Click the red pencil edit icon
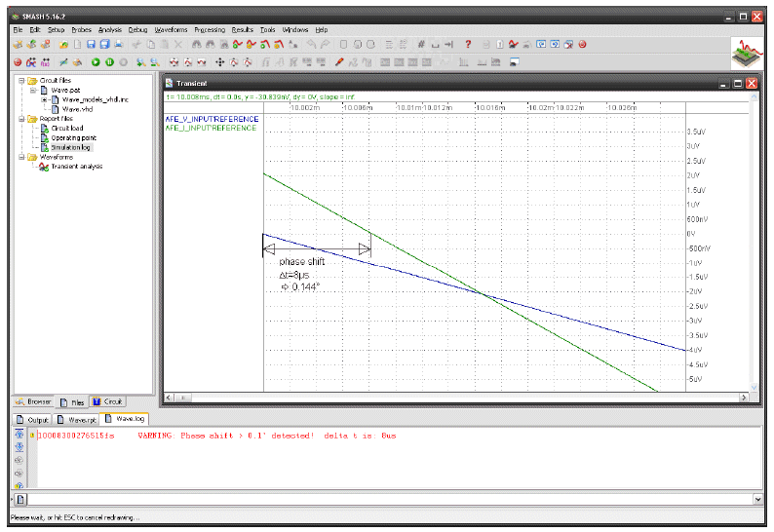 pos(339,62)
